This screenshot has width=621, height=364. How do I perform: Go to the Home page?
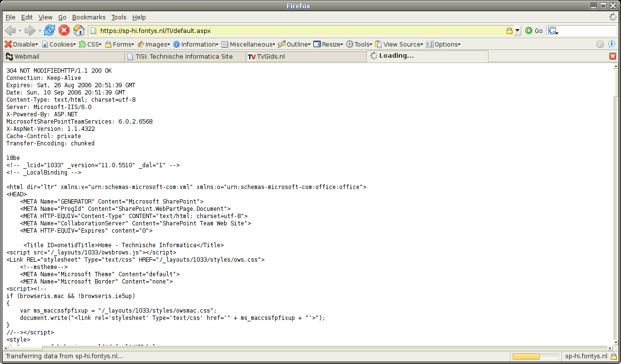pos(79,31)
